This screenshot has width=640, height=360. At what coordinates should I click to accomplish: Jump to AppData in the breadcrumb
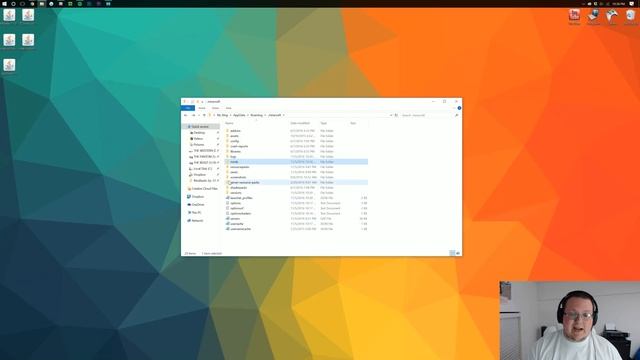(x=239, y=116)
